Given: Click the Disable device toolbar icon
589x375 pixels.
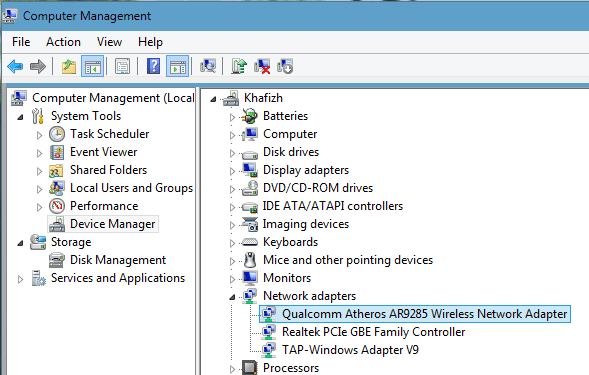Looking at the screenshot, I should click(x=285, y=66).
